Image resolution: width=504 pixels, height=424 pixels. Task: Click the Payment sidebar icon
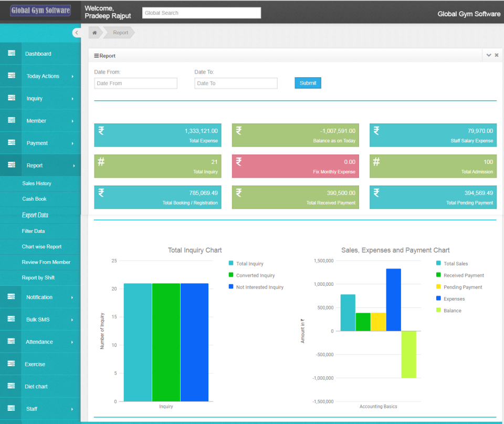11,142
